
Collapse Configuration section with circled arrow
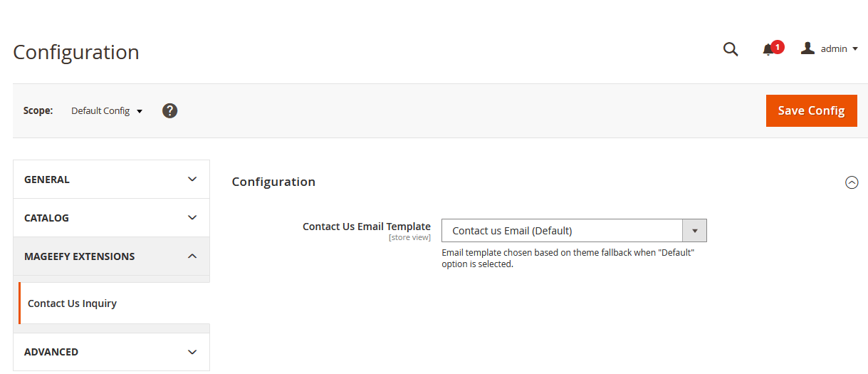852,182
